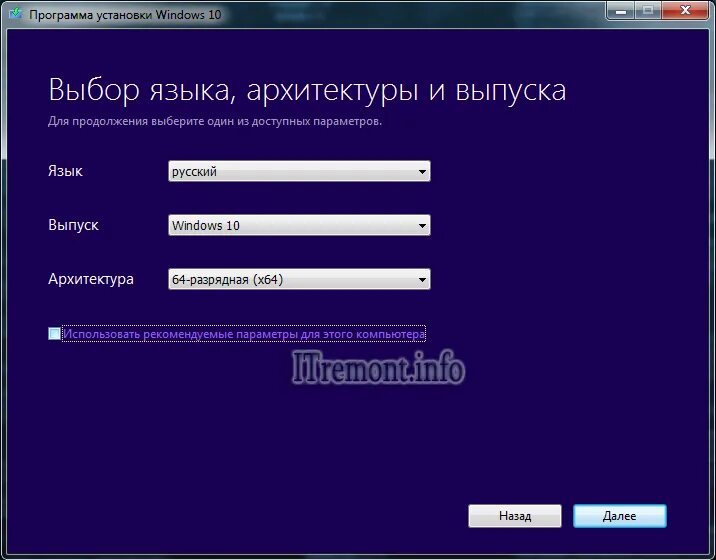The height and width of the screenshot is (560, 716).
Task: Click the Windows 10 setup title bar icon
Action: tap(16, 13)
